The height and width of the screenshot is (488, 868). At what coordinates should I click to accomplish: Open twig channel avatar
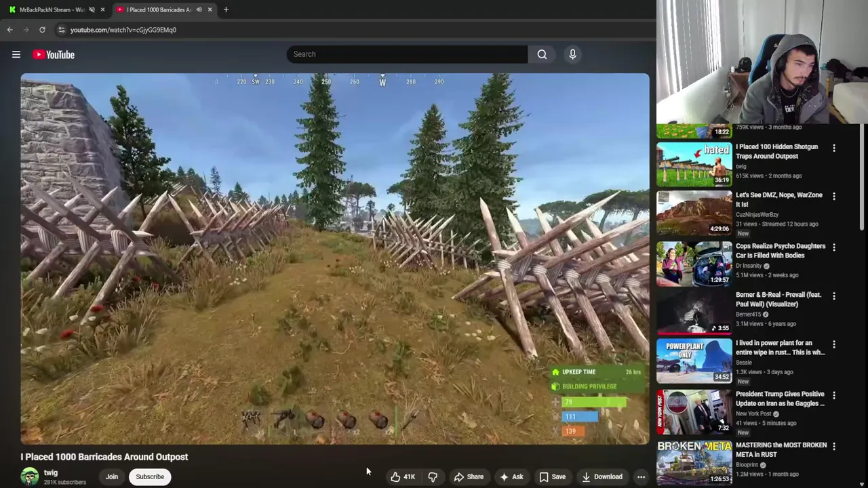coord(29,476)
